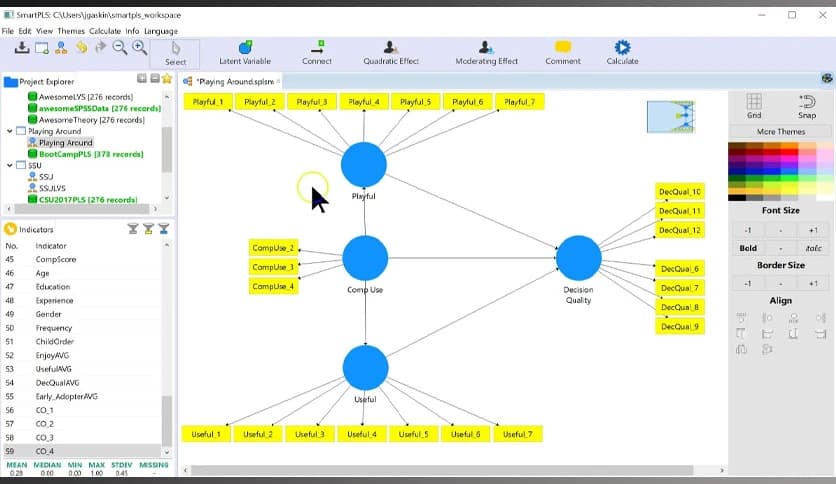Image resolution: width=836 pixels, height=484 pixels.
Task: Choose the Quadratic Effect tool
Action: (393, 53)
